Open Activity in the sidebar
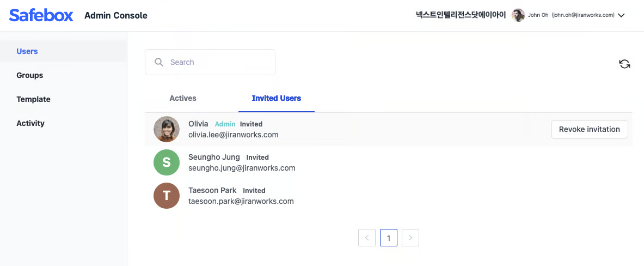 (x=30, y=123)
